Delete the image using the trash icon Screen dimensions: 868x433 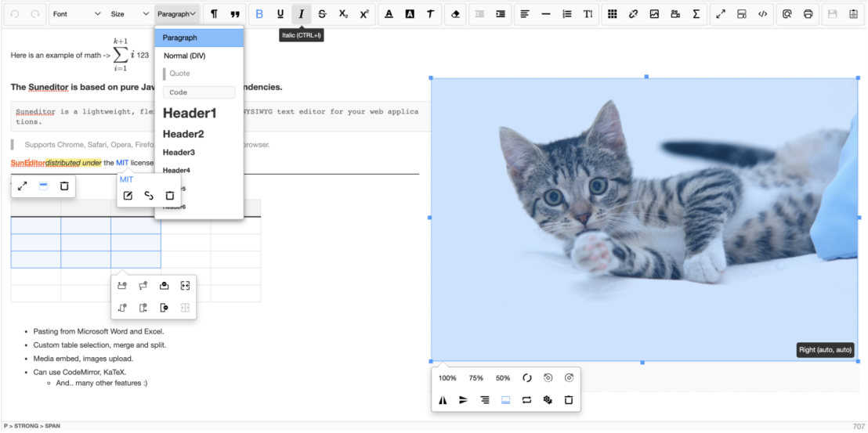569,400
